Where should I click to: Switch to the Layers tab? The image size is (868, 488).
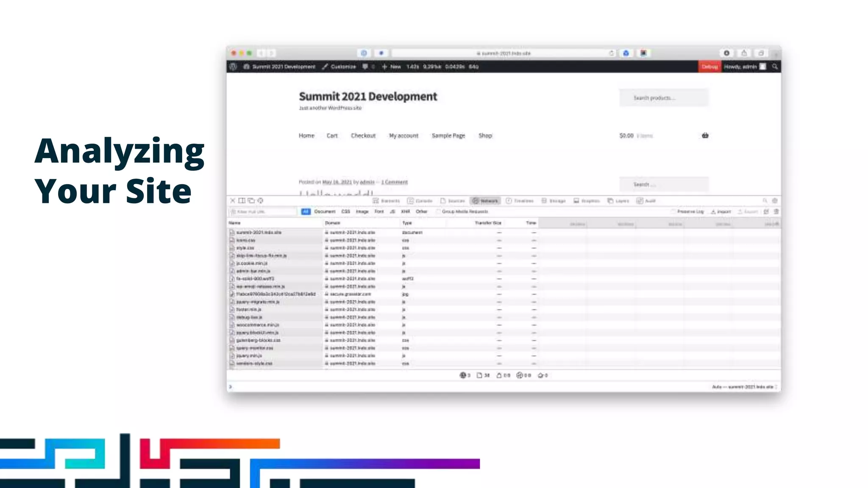[x=618, y=201]
